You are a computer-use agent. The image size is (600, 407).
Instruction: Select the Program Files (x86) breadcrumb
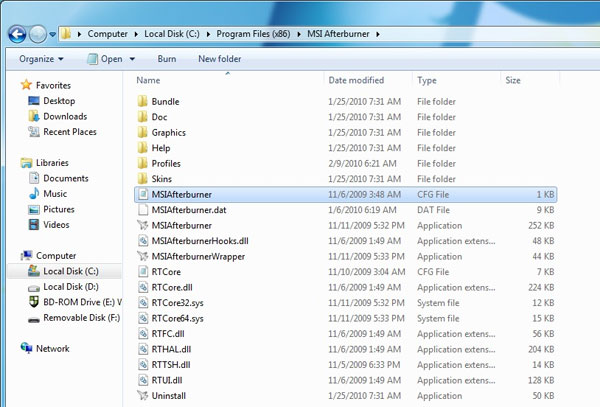pos(253,34)
